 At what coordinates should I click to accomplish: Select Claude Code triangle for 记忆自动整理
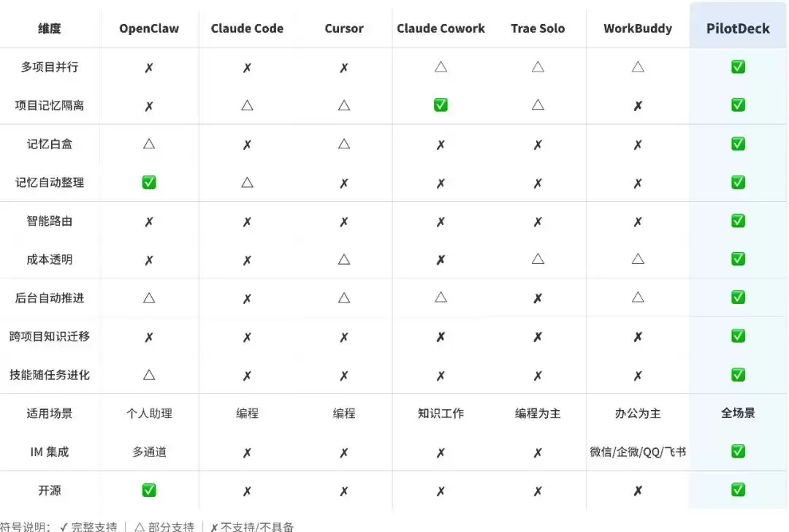pyautogui.click(x=247, y=182)
